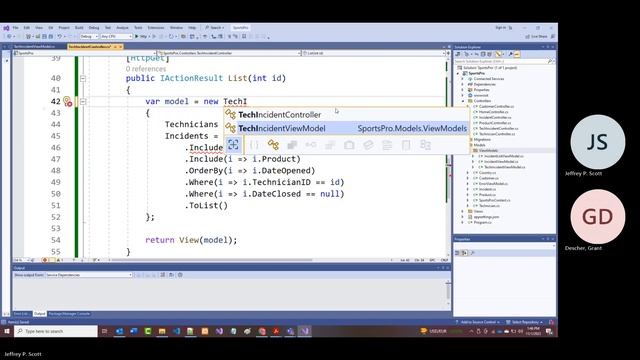Open the Any CPU platform dropdown
This screenshot has height=360, width=640.
(116, 37)
